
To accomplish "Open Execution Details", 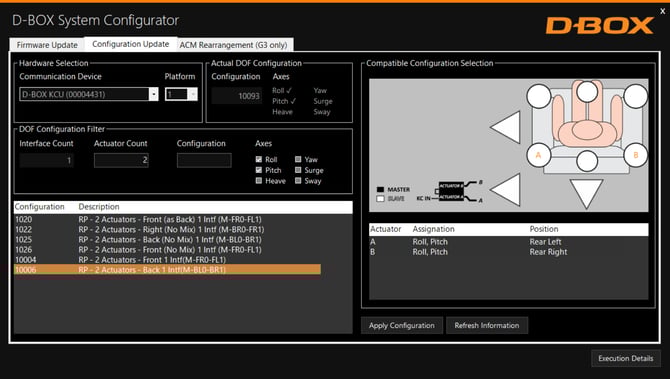I will coord(626,358).
